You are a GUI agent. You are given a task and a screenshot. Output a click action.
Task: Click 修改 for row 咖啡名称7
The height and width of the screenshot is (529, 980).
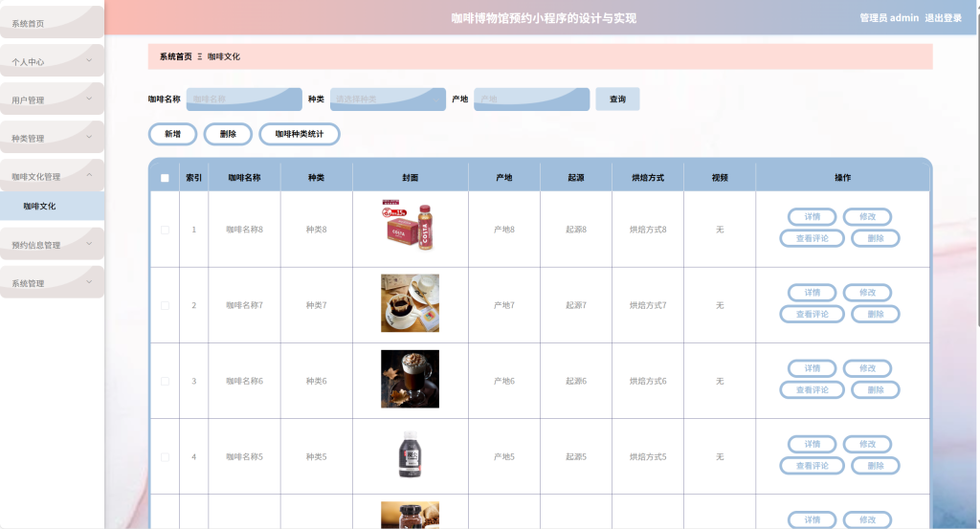(x=867, y=293)
